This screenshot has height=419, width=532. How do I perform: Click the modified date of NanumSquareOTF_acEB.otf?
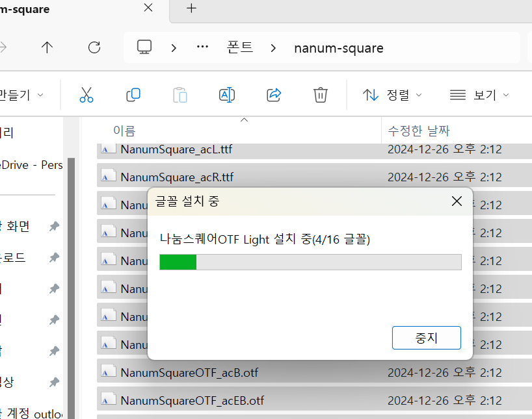point(444,400)
